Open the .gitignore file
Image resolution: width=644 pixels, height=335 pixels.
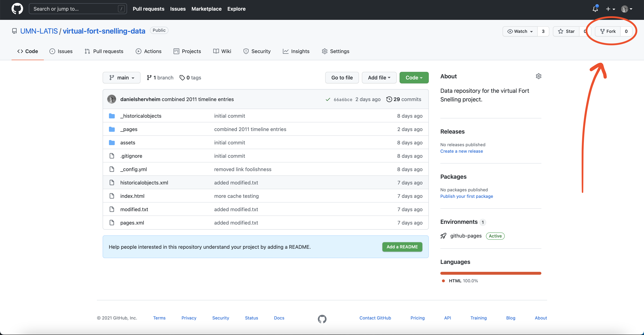tap(131, 156)
